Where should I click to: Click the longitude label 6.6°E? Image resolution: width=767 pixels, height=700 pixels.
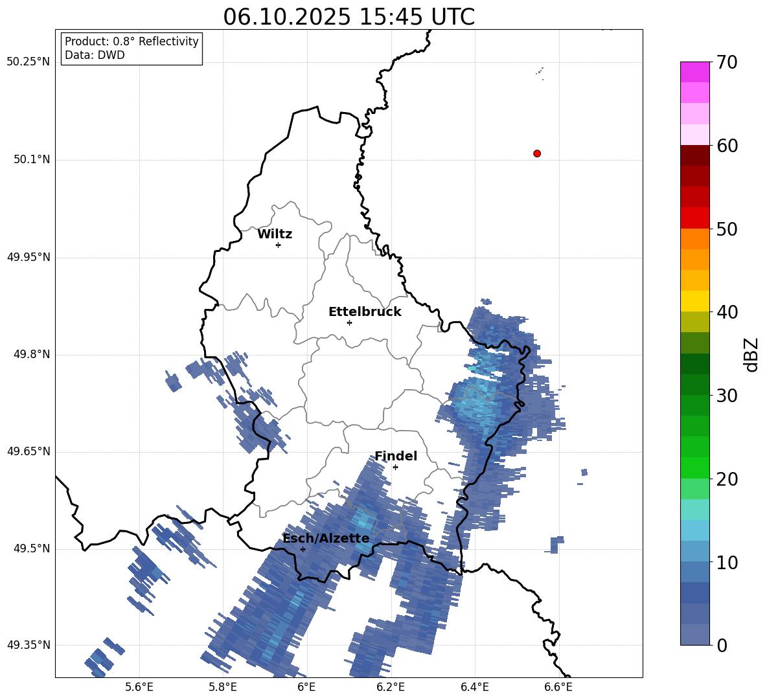pyautogui.click(x=558, y=687)
